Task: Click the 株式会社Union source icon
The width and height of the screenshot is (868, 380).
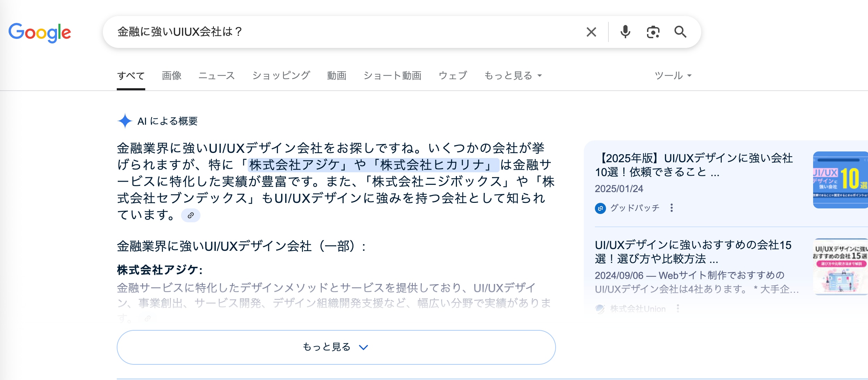Action: (600, 309)
